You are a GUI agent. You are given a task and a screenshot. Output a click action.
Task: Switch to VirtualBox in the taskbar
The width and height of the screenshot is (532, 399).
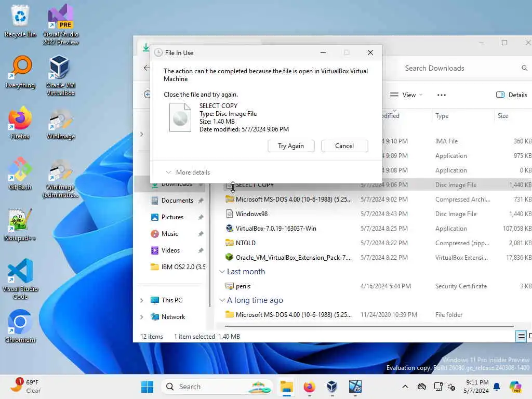(332, 387)
